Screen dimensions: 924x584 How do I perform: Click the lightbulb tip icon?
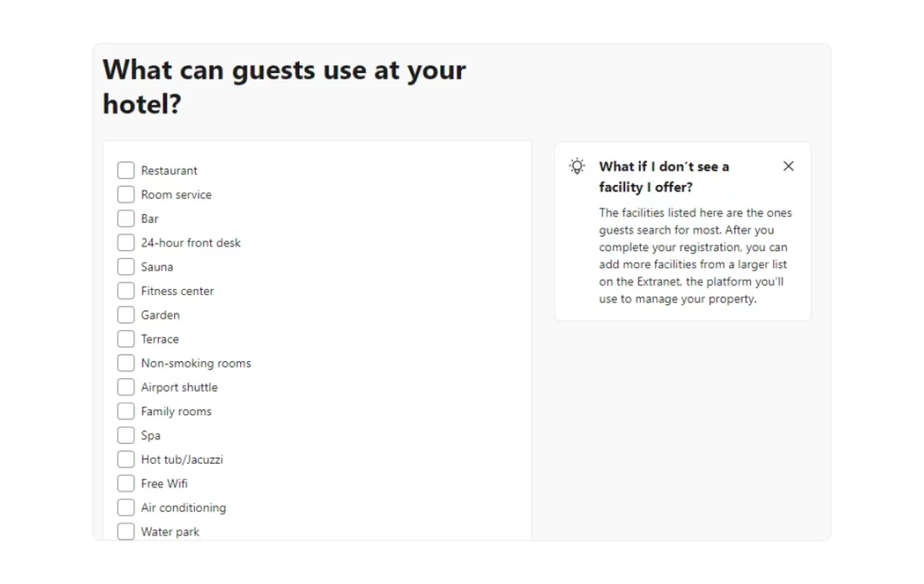tap(577, 166)
